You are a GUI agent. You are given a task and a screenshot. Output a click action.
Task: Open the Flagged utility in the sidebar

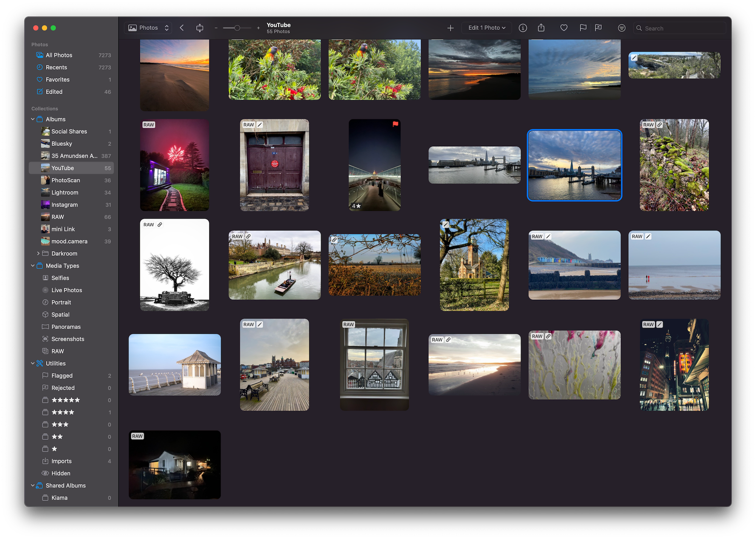tap(61, 375)
